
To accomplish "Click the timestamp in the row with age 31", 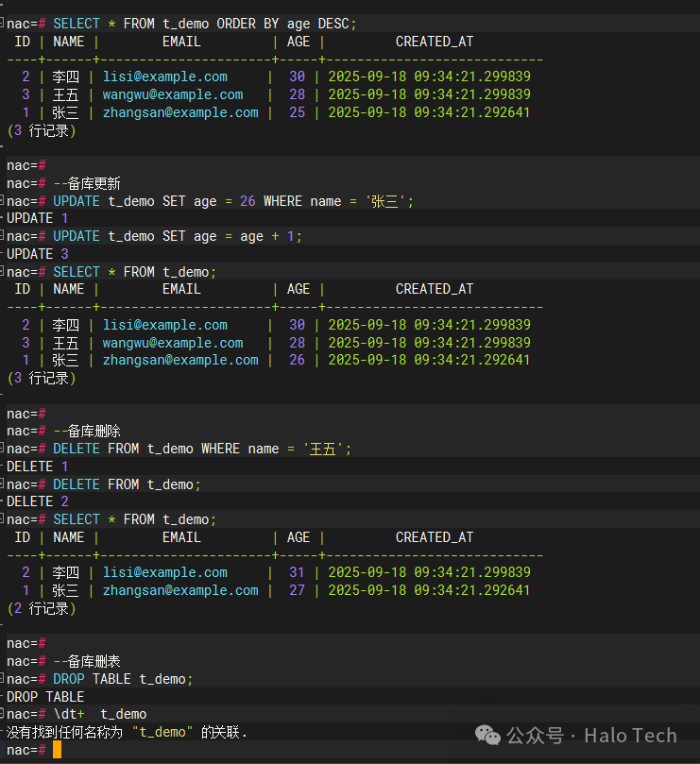I will pyautogui.click(x=430, y=572).
